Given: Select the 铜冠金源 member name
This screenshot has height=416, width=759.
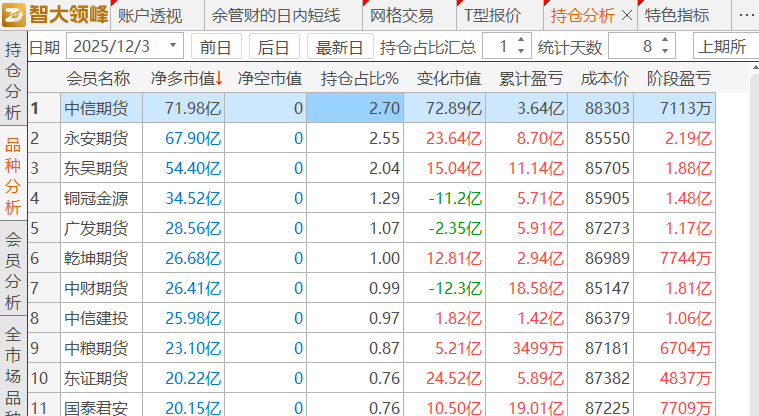Looking at the screenshot, I should [x=96, y=199].
